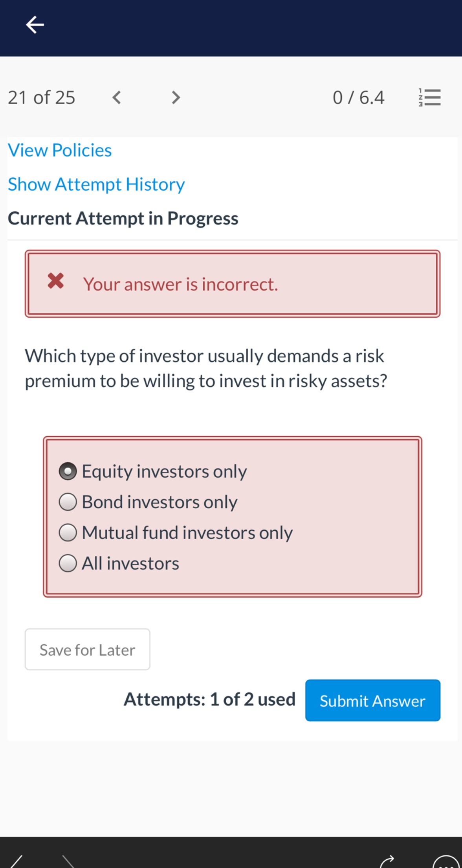Click the 21 of 25 question counter
The height and width of the screenshot is (868, 462).
[41, 97]
